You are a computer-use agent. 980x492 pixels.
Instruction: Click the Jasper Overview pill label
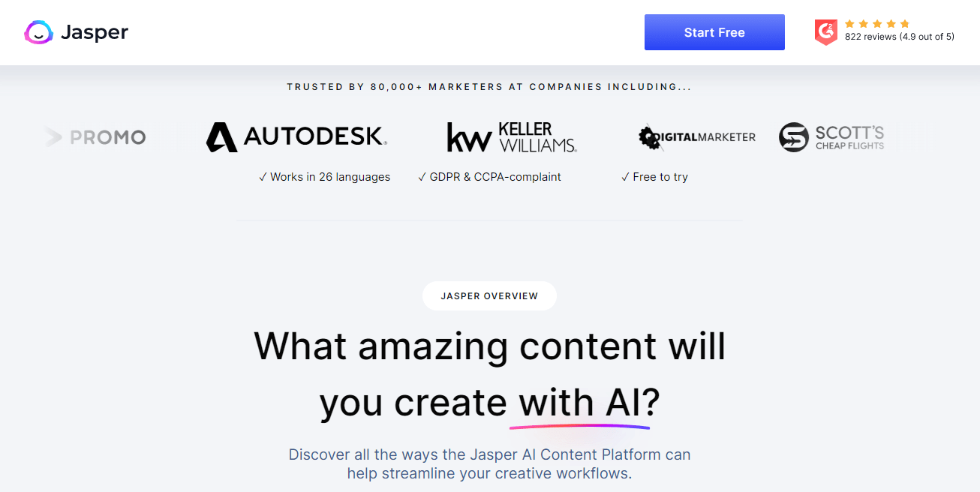[489, 295]
